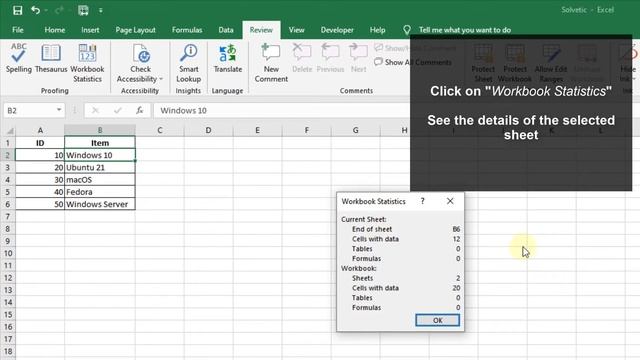640x360 pixels.
Task: Click the cell containing Ubuntu 21
Action: pos(100,167)
